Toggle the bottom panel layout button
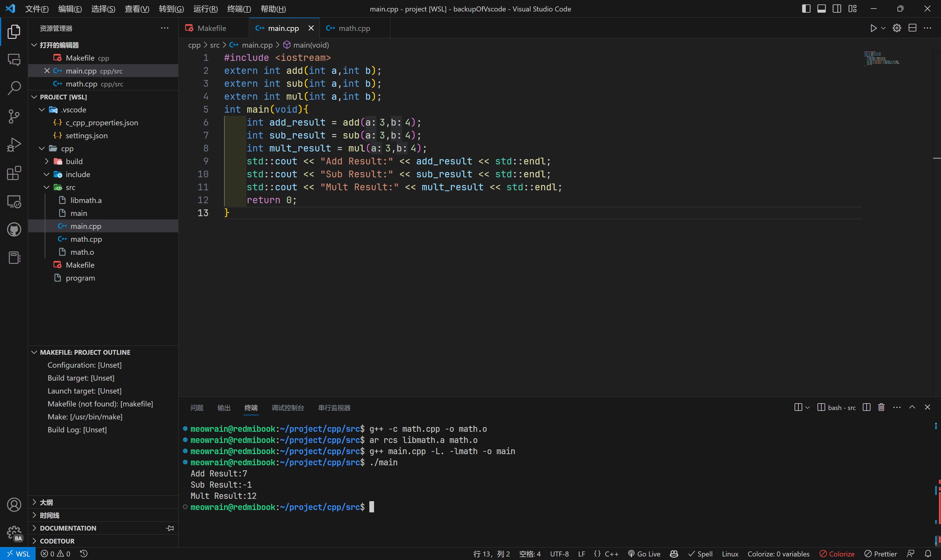 click(x=821, y=9)
